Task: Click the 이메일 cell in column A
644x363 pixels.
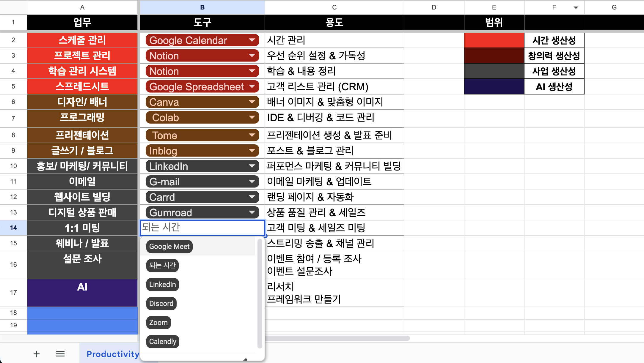Action: click(82, 181)
